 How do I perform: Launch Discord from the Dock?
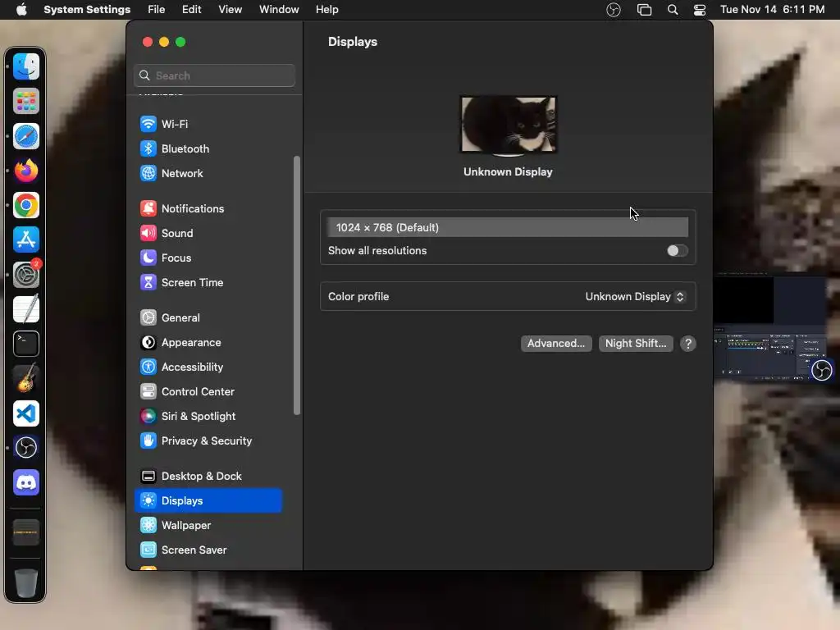25,482
